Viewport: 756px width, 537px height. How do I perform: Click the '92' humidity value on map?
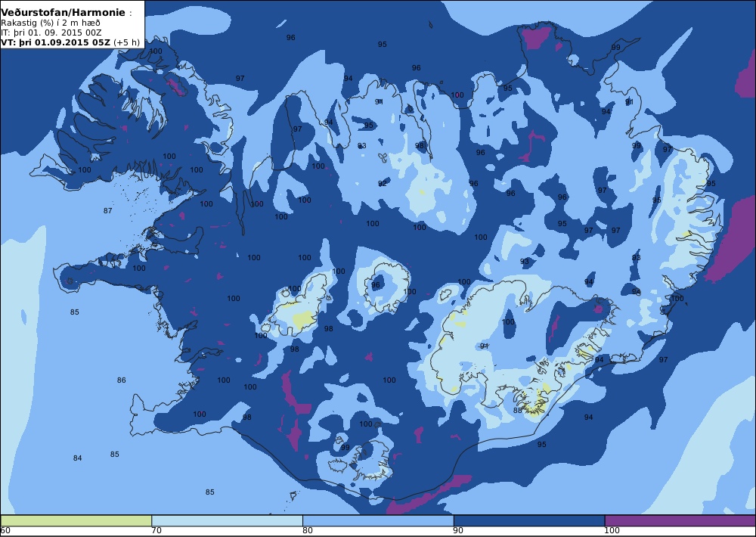[383, 183]
